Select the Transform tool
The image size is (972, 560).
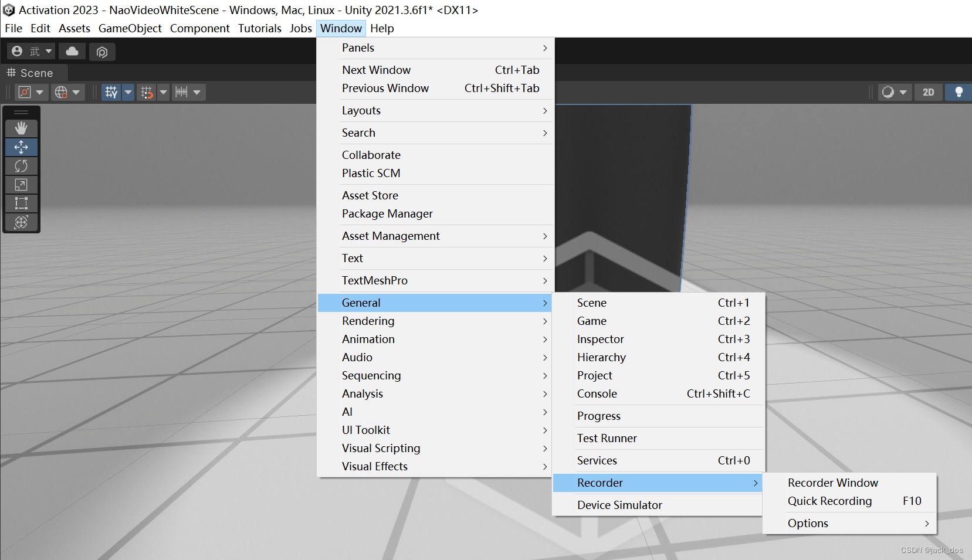(21, 222)
